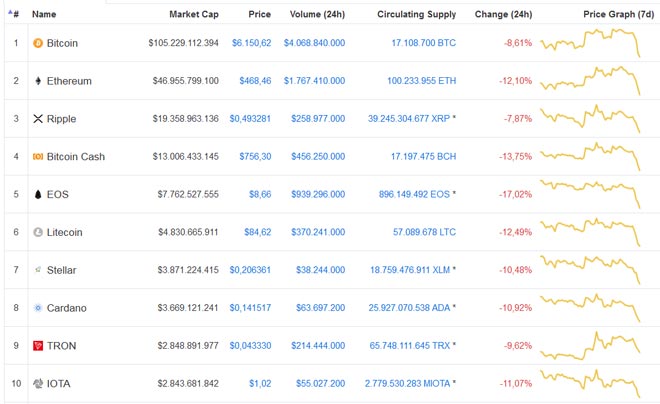The image size is (660, 404).
Task: Sort by Circulating Supply column header
Action: coord(416,15)
